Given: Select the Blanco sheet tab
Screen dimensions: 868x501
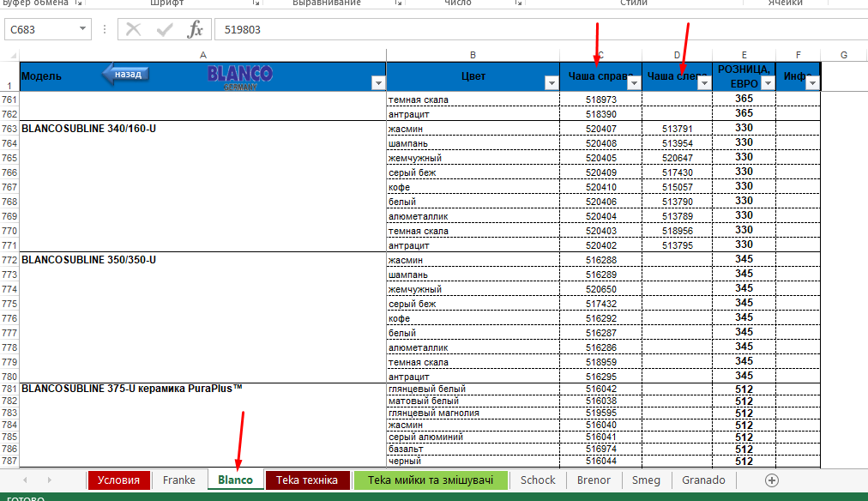Looking at the screenshot, I should [x=235, y=480].
